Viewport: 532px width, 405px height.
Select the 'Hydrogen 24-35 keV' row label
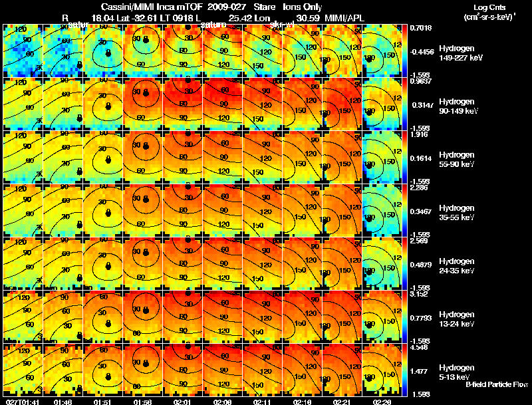457,266
